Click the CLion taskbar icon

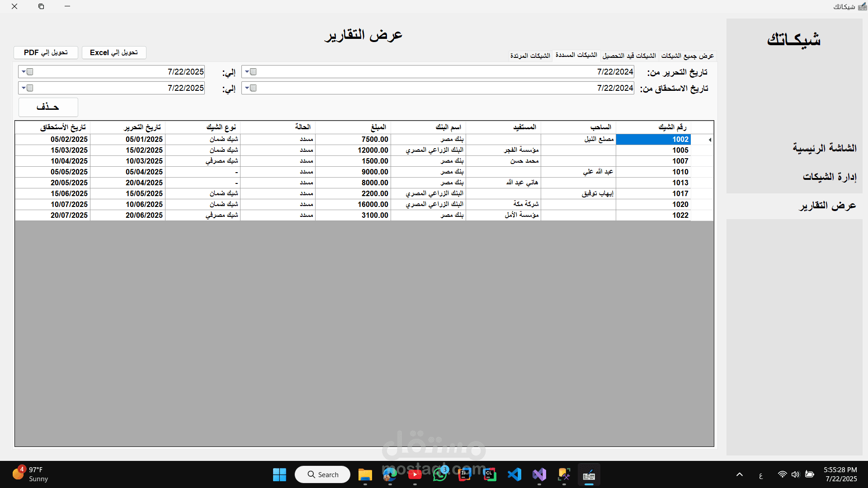coord(490,474)
